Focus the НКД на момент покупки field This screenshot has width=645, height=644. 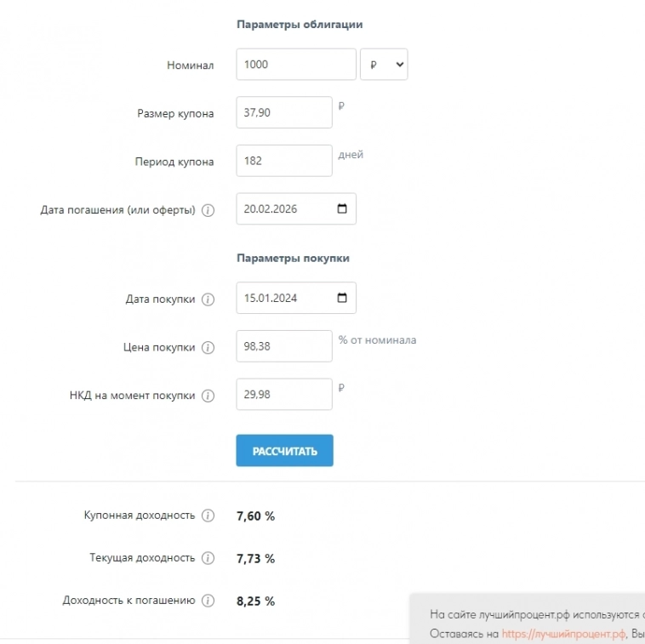(283, 395)
